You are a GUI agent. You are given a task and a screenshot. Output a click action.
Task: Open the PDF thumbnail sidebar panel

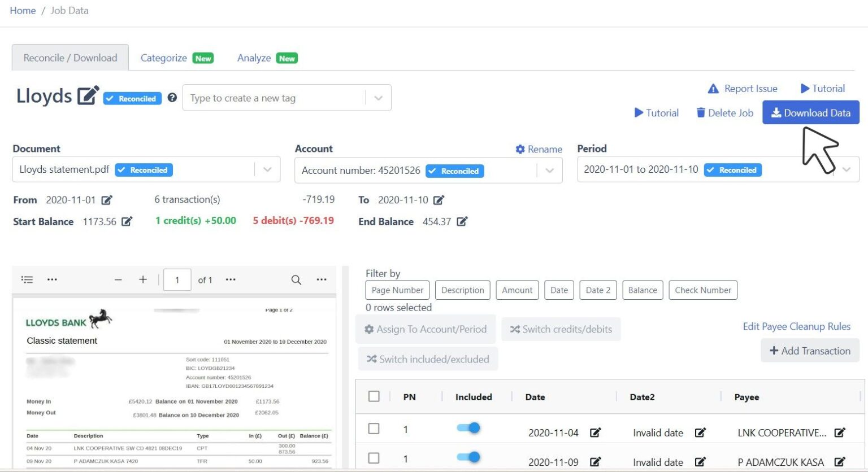click(27, 279)
